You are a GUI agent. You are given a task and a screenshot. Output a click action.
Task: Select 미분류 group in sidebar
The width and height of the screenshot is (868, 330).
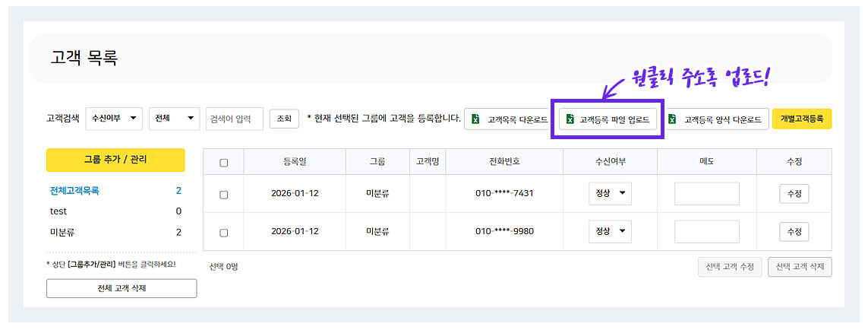62,233
